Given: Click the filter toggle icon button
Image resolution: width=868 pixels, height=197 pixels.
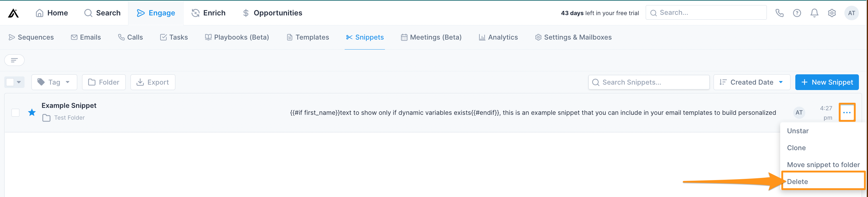Looking at the screenshot, I should [x=15, y=60].
